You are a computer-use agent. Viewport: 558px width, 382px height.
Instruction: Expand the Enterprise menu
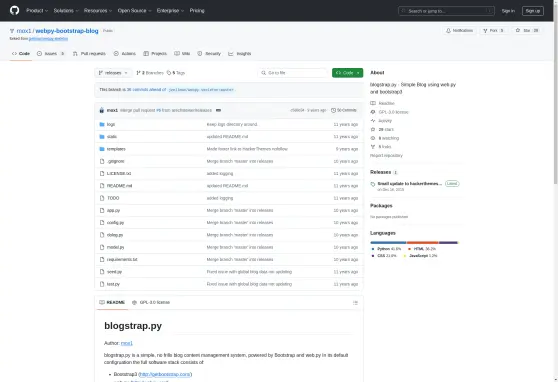[170, 11]
